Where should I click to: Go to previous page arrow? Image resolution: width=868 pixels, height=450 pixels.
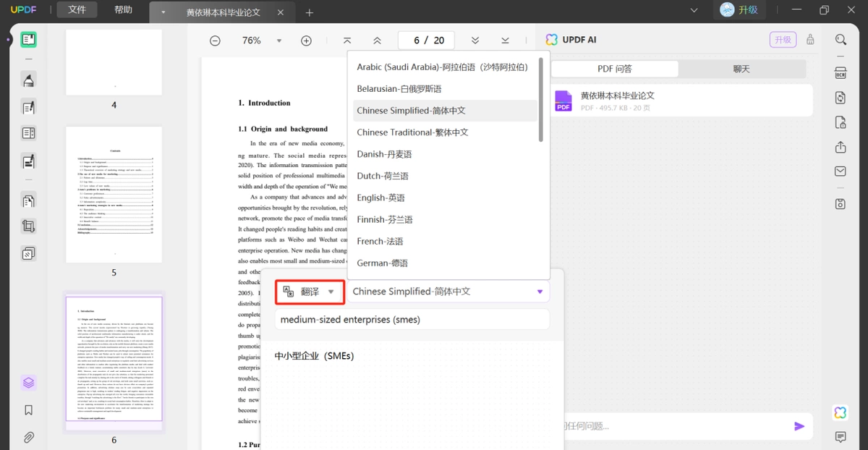[x=377, y=41]
